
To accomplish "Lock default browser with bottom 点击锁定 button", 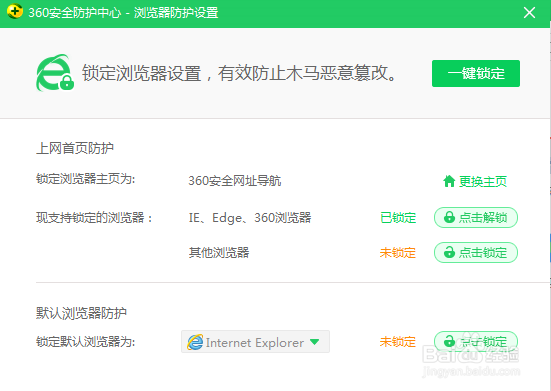I will [x=476, y=341].
